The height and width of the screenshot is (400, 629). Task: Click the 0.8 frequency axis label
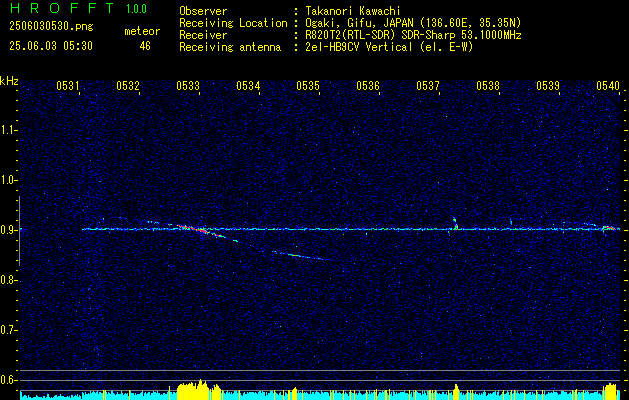(9, 280)
